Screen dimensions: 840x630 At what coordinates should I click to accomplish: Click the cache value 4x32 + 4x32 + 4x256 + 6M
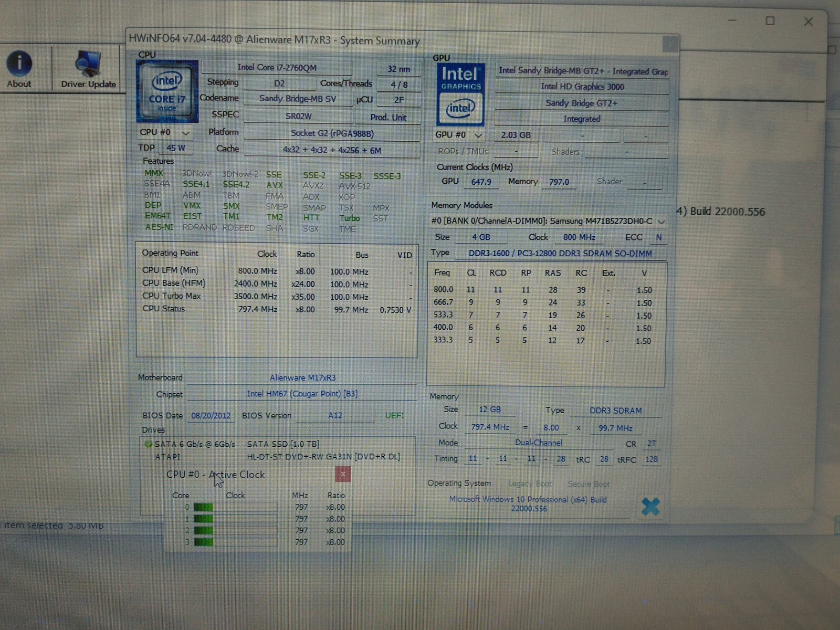point(332,150)
